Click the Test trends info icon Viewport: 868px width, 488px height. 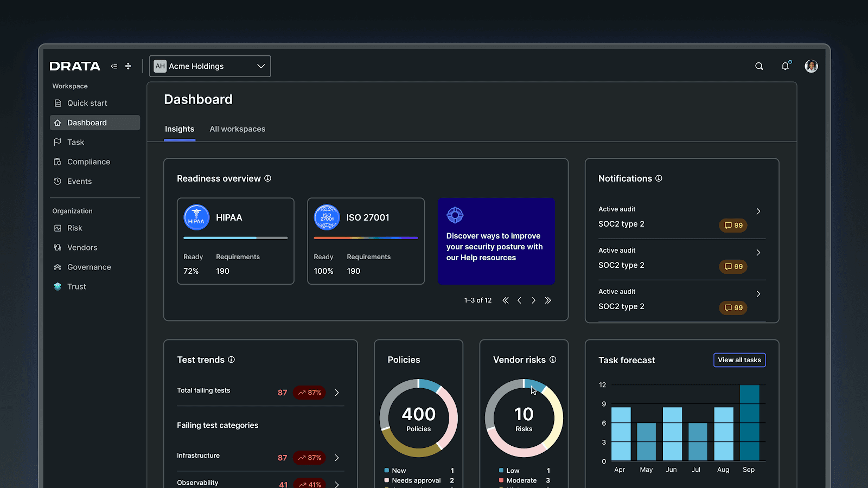231,359
